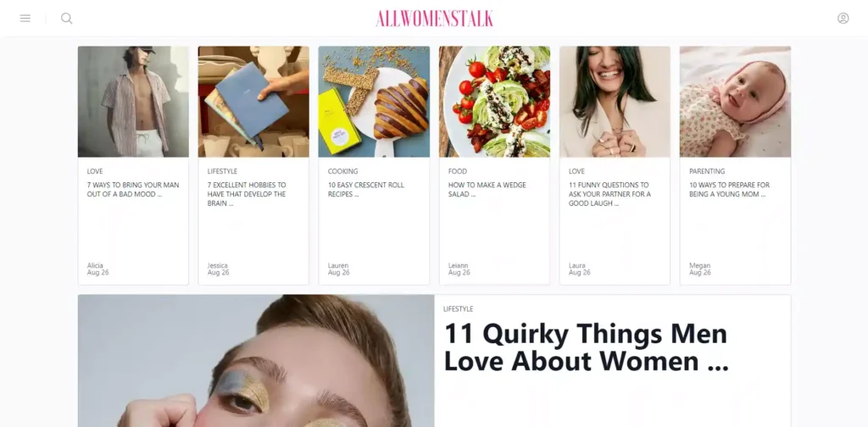
Task: Open the wedge salad photo thumbnail
Action: (494, 102)
